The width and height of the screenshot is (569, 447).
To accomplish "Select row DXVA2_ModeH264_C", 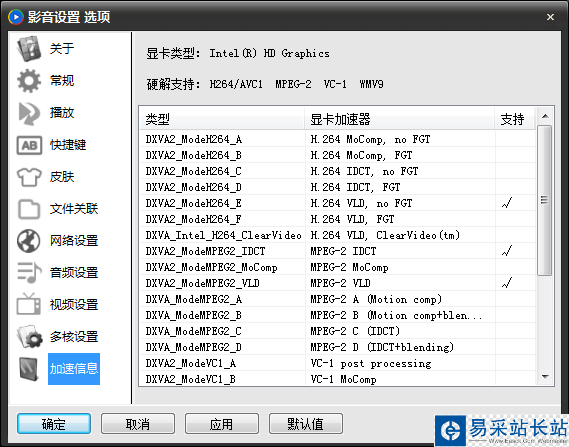I will (x=337, y=171).
